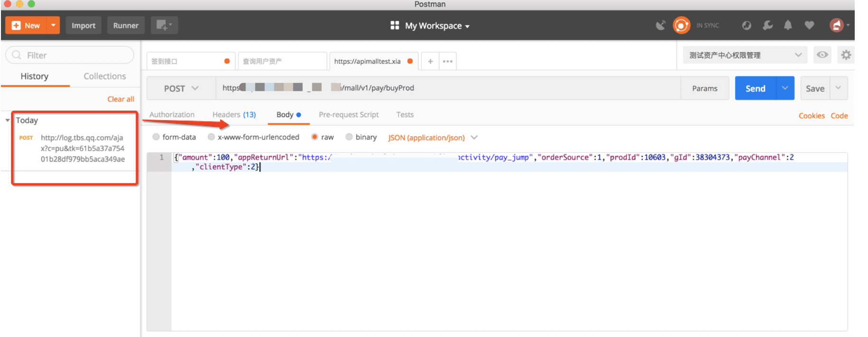Open the Headers (13) tab
The height and width of the screenshot is (337, 868).
pyautogui.click(x=234, y=114)
